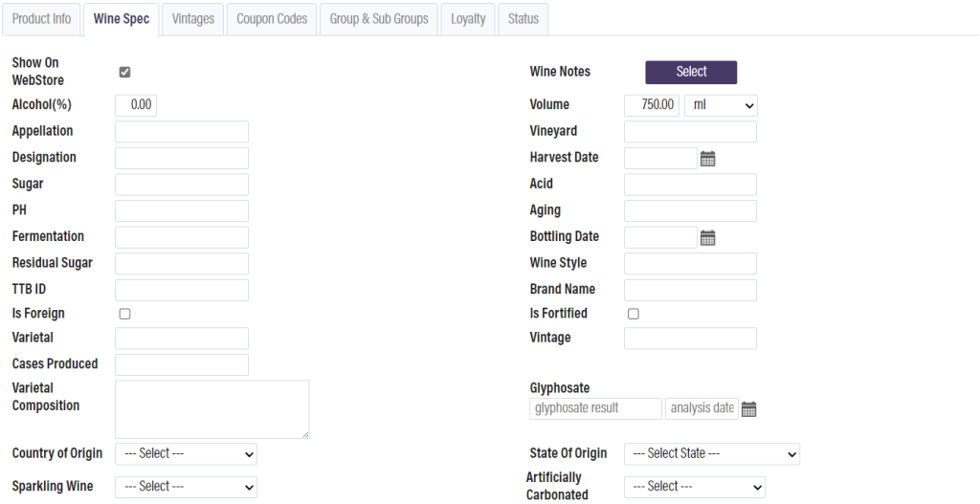
Task: Click the Wine Notes Select button
Action: click(691, 72)
